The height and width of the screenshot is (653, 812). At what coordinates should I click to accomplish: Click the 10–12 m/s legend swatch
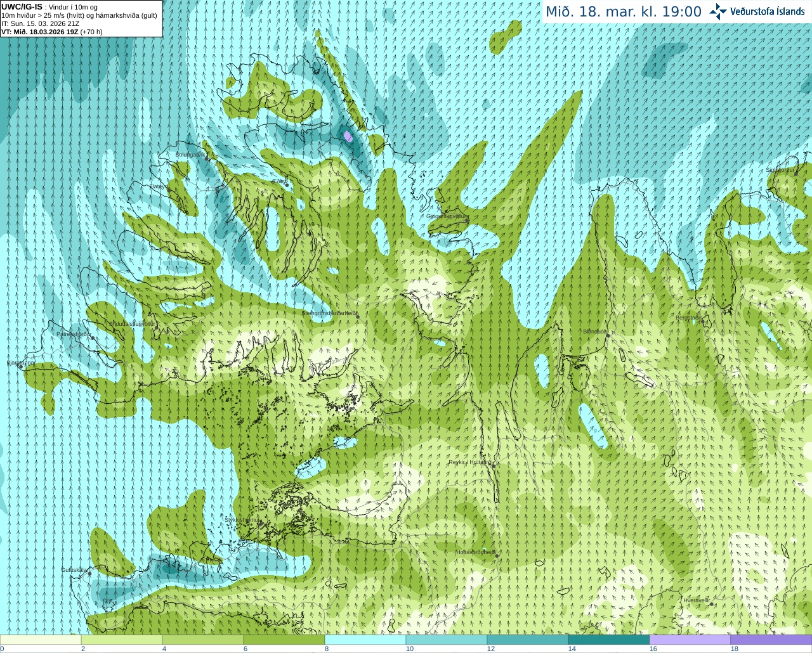[x=447, y=640]
